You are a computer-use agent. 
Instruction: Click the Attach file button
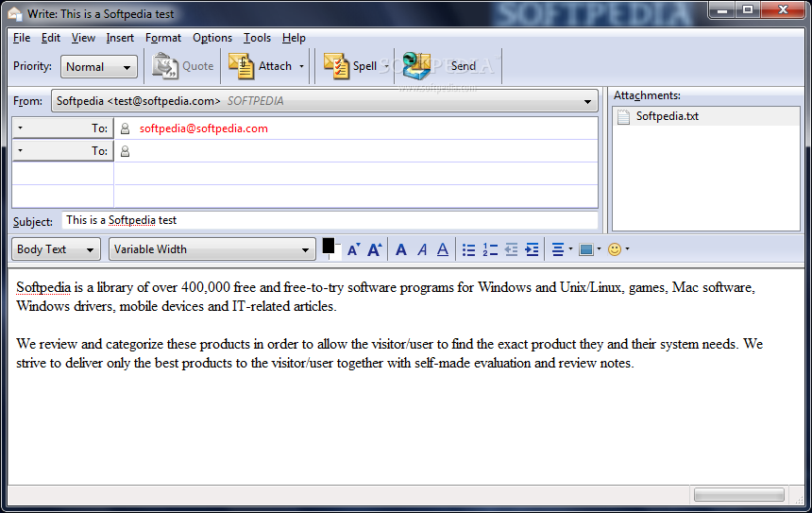pos(260,66)
